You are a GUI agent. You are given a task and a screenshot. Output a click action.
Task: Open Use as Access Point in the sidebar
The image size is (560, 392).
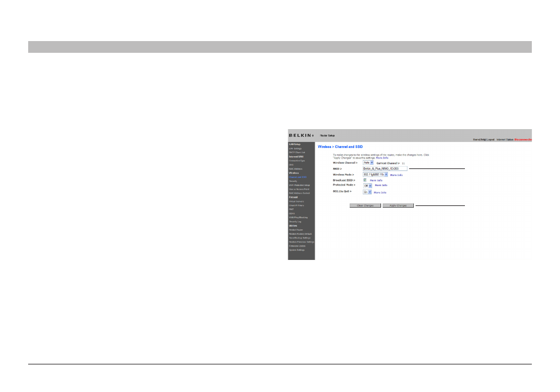[x=299, y=189]
